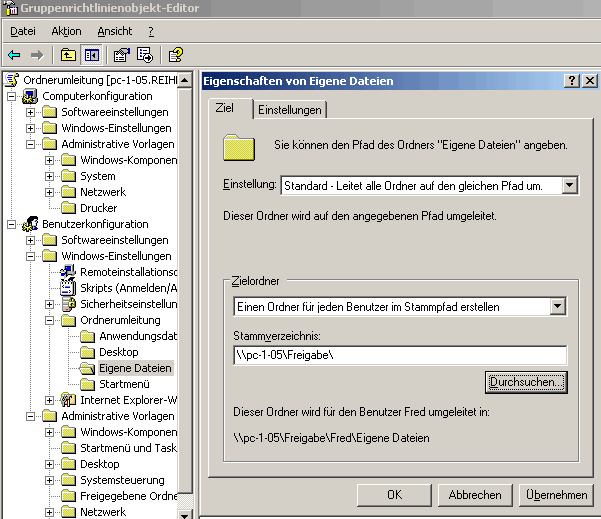Click the Skripts (Anmelden/Abmelden) icon
Image resolution: width=601 pixels, height=519 pixels.
click(x=68, y=287)
